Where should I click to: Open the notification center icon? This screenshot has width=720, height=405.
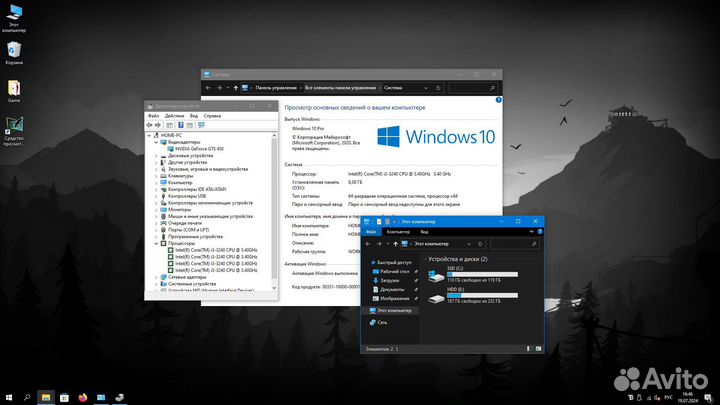click(x=708, y=398)
